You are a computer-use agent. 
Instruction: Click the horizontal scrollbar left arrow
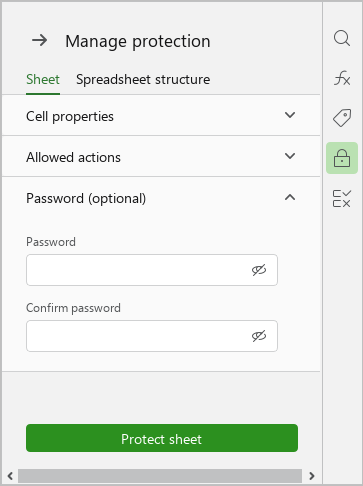10,476
